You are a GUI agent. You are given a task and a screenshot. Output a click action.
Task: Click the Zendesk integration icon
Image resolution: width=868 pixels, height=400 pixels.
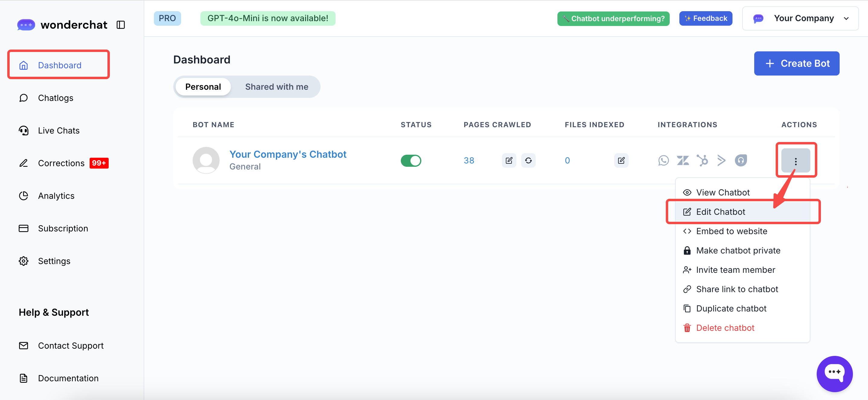click(x=683, y=160)
